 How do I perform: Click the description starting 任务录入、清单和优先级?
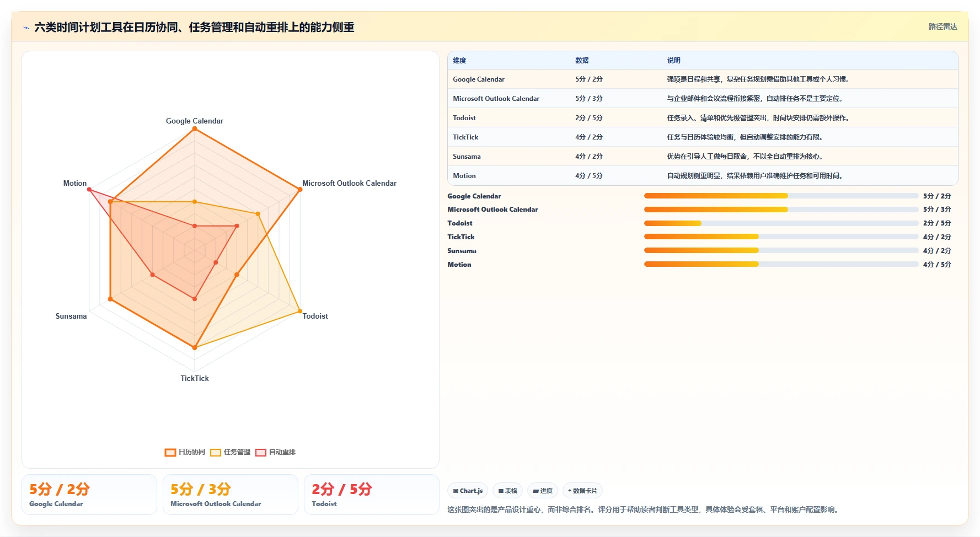(759, 118)
